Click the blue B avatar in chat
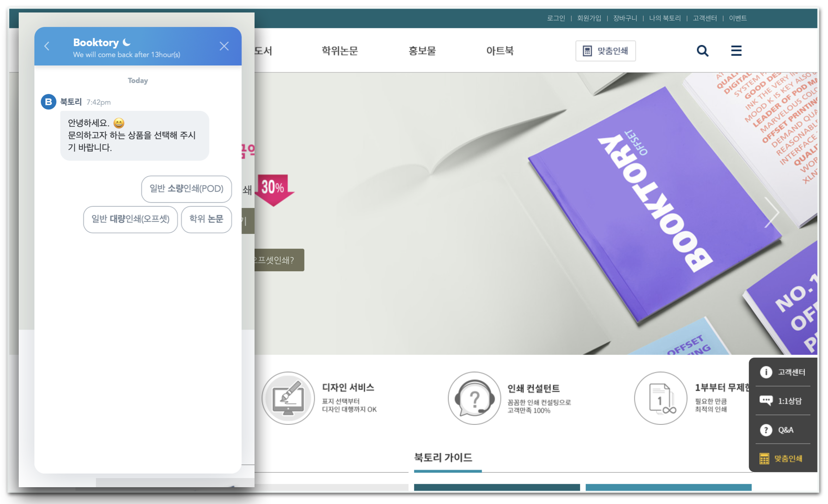This screenshot has height=504, width=828. 49,102
